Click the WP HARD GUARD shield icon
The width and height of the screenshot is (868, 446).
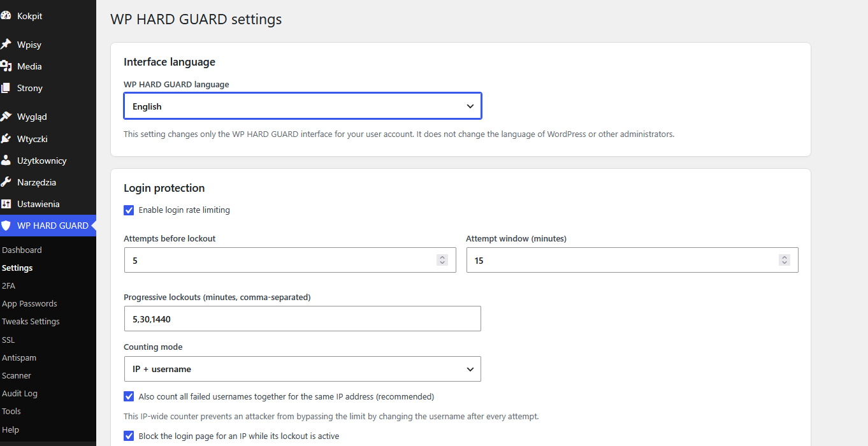[6, 226]
